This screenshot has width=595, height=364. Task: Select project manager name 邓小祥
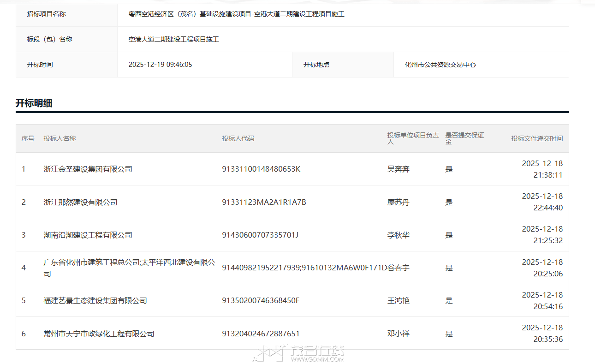tap(398, 334)
